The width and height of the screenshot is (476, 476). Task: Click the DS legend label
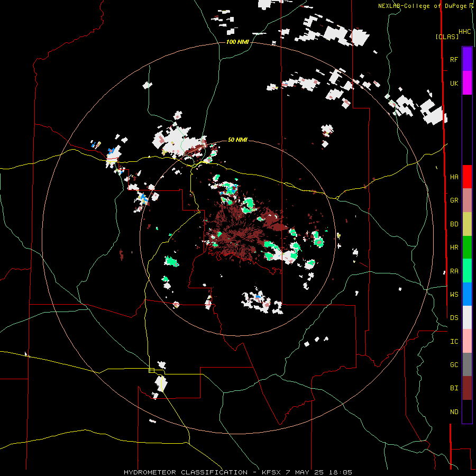pyautogui.click(x=454, y=318)
